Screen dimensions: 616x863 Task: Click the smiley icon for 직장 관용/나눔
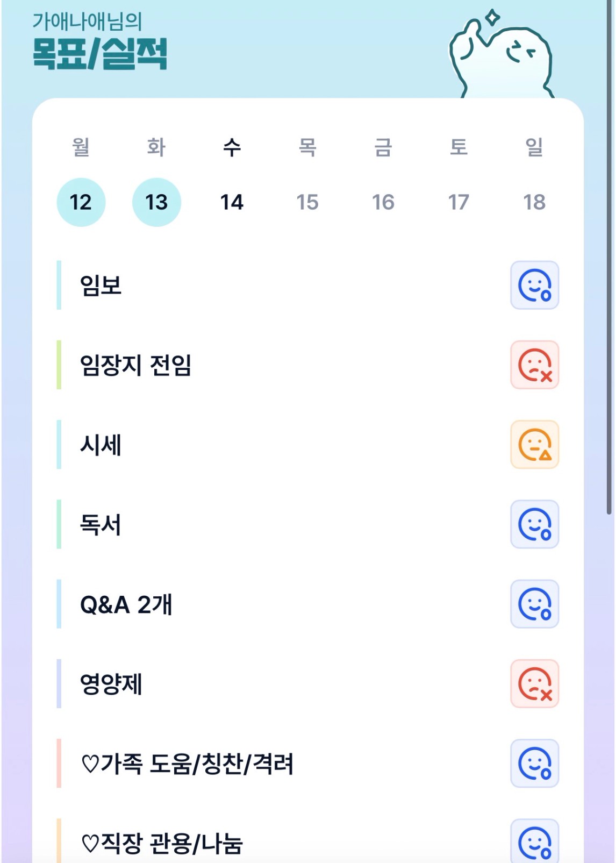tap(534, 842)
